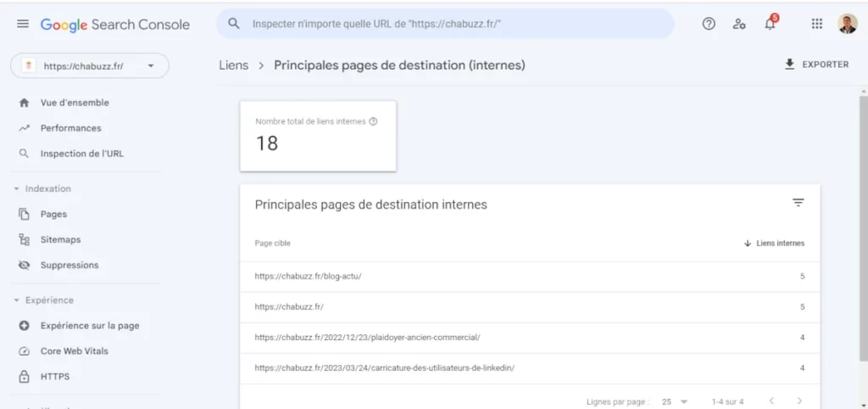
Task: Open the Lignes par page 25 dropdown
Action: click(x=675, y=401)
